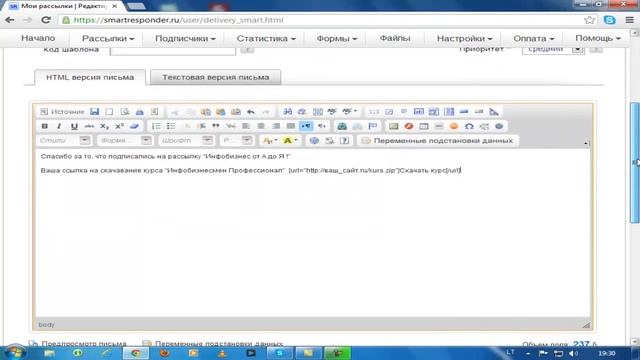Click the Insert Smiley icon
Screen dimensions: 640x360
pyautogui.click(x=454, y=126)
